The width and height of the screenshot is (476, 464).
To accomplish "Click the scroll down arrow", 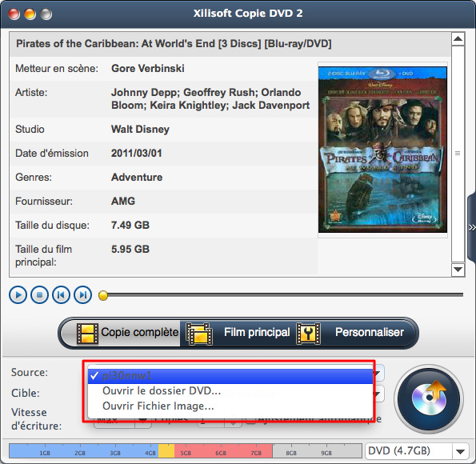I will click(458, 270).
